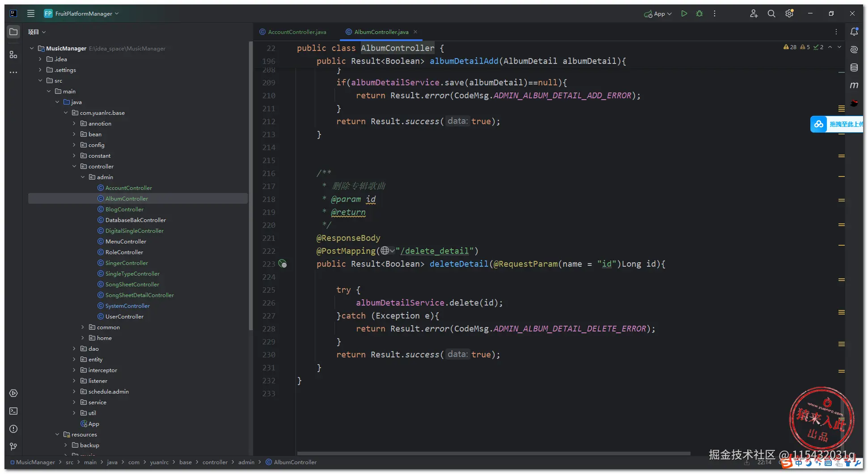Jump to next highlighted error arrow
This screenshot has height=474, width=868.
click(x=839, y=47)
